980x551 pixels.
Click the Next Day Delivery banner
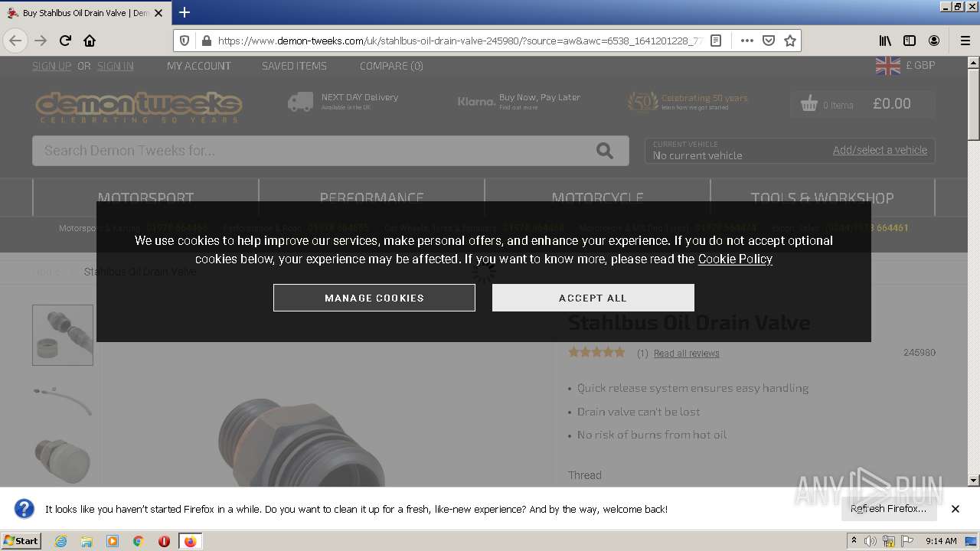pos(343,101)
